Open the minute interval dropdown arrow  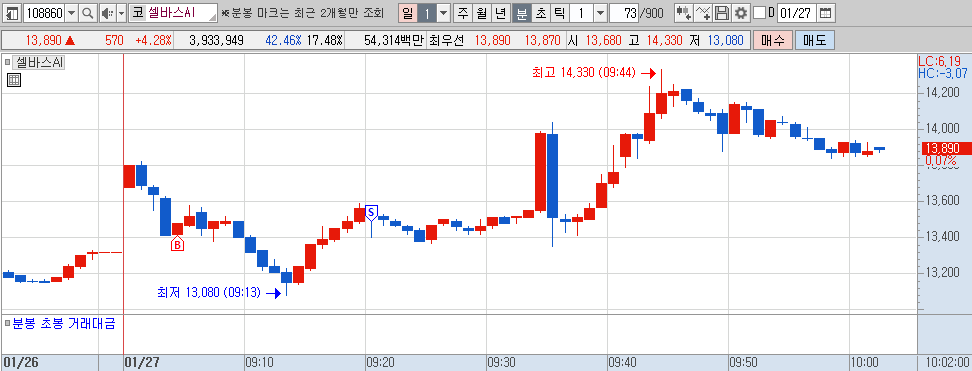pyautogui.click(x=600, y=12)
